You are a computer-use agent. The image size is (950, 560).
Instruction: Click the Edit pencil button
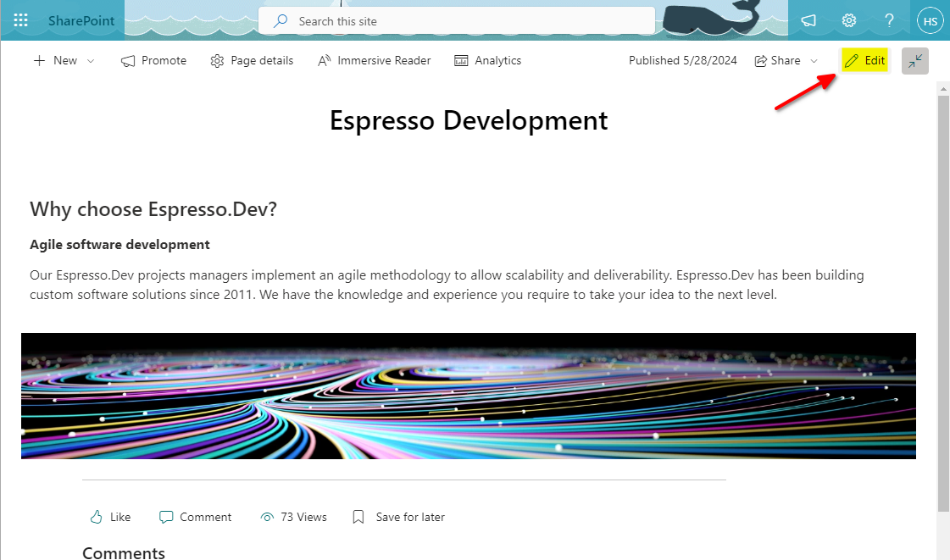[x=864, y=61]
